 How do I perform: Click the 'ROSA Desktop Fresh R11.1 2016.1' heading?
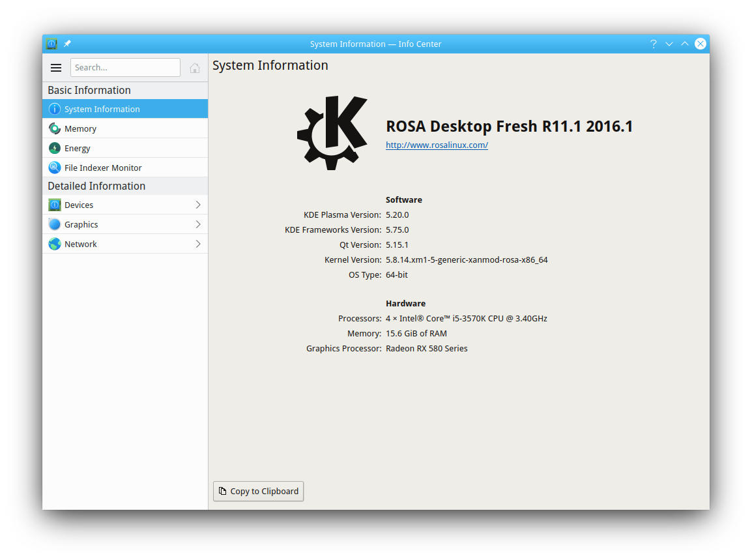point(510,126)
